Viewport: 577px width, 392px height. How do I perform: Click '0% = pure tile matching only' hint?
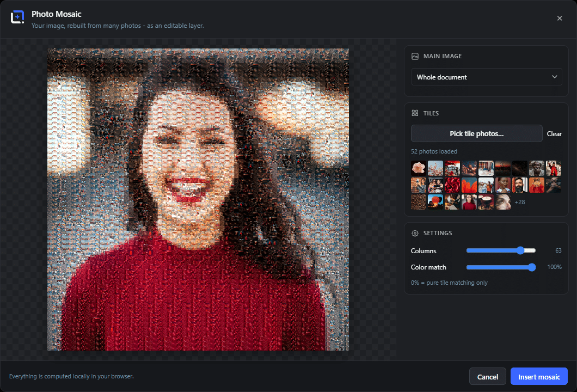[x=449, y=283]
